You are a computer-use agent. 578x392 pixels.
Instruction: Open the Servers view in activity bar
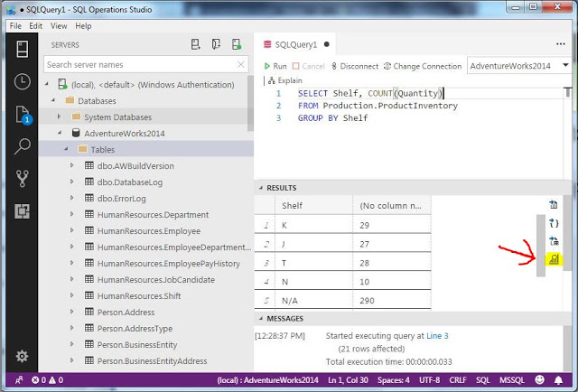click(x=22, y=49)
